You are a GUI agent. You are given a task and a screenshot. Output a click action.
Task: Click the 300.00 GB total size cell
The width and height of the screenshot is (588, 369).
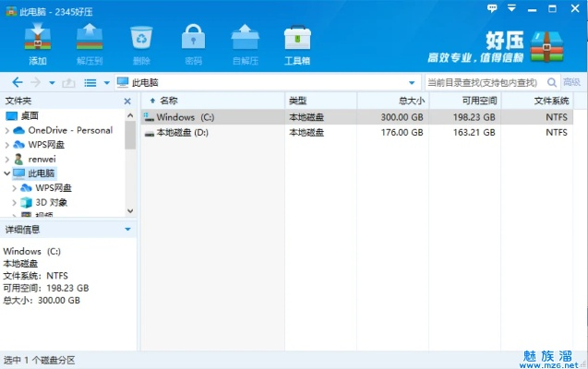point(402,117)
